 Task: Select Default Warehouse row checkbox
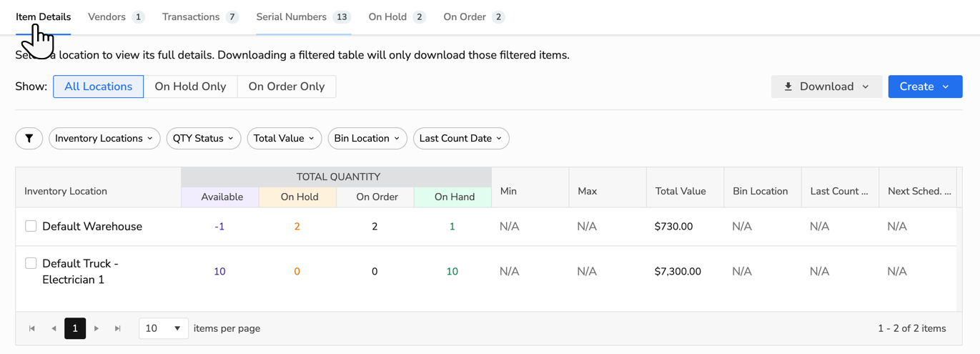[31, 226]
